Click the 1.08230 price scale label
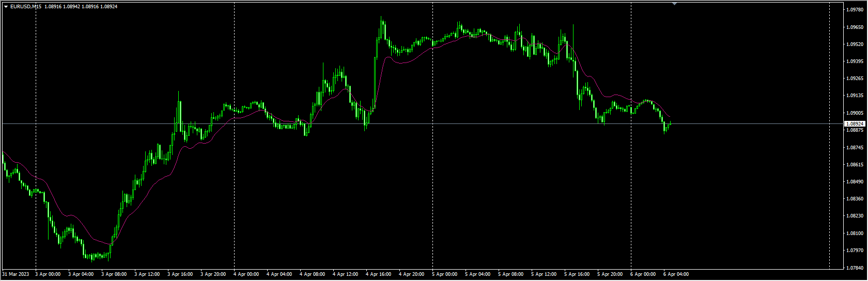The image size is (868, 281). (x=856, y=216)
